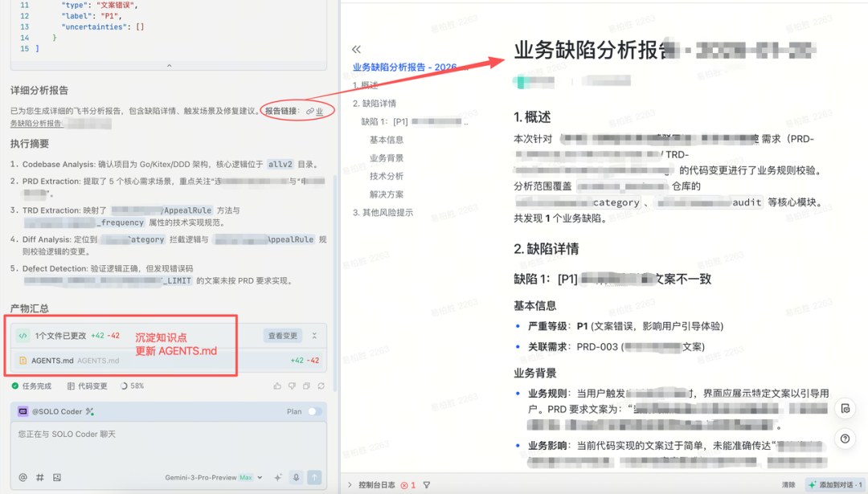The height and width of the screenshot is (494, 868).
Task: Open the console log filter funnel icon
Action: tap(427, 485)
